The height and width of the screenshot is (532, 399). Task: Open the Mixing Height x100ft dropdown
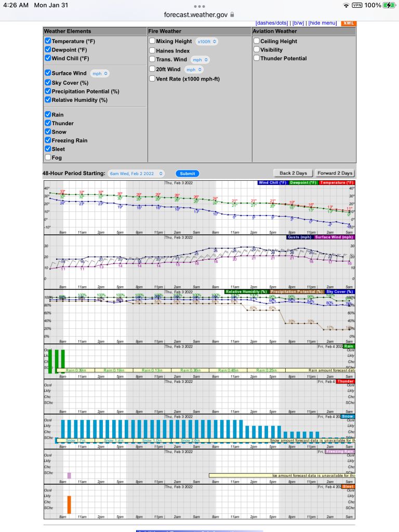coord(207,42)
